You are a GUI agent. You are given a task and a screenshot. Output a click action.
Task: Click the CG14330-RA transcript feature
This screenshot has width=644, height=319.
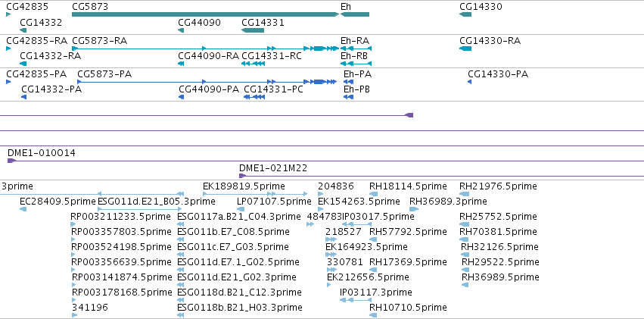tap(465, 48)
